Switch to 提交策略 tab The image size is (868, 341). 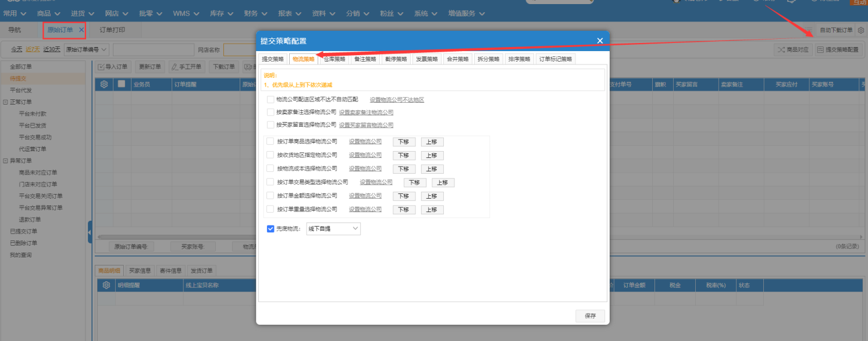click(x=273, y=59)
